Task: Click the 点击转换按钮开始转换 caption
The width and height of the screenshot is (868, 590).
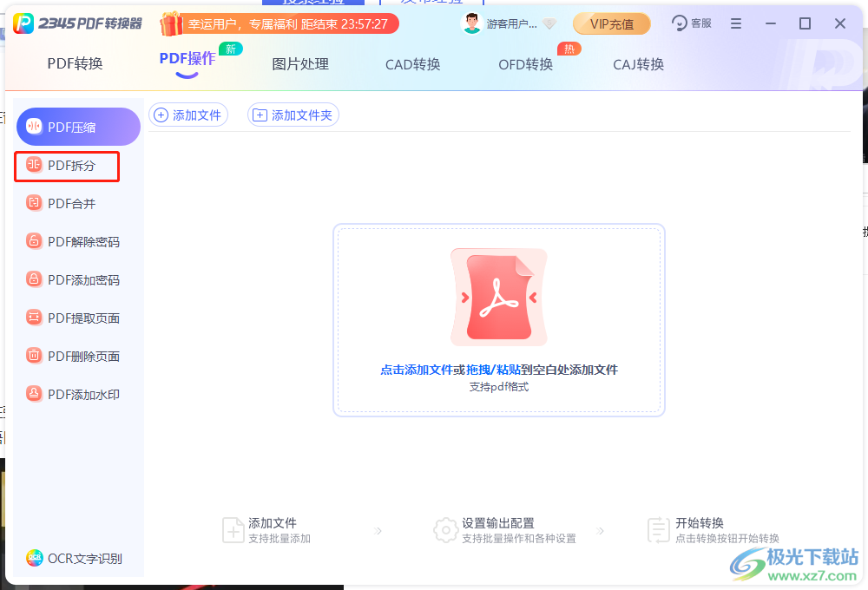Action: coord(727,539)
